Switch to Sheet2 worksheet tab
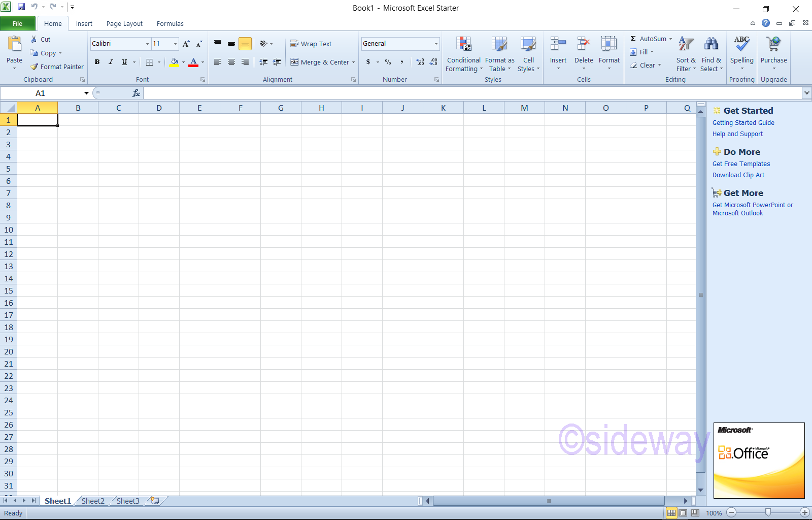The image size is (812, 520). [x=93, y=501]
